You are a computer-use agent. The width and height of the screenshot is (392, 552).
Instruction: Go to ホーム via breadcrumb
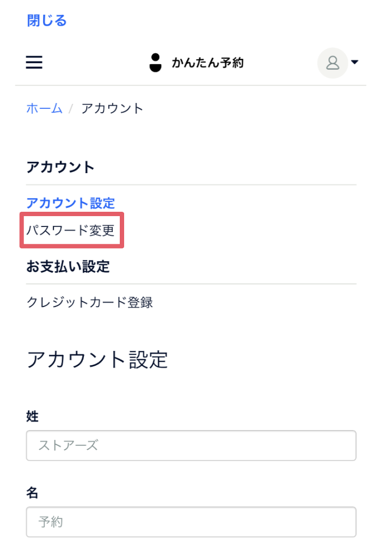[45, 108]
